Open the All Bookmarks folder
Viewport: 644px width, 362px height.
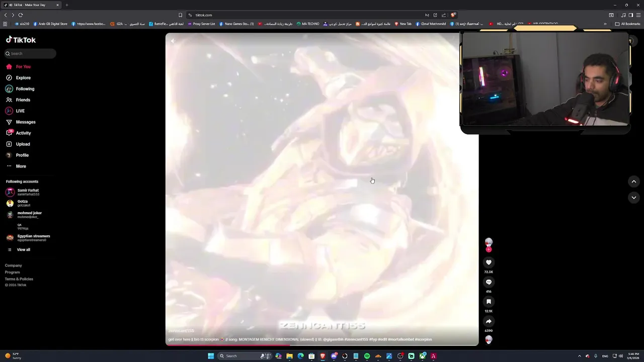[627, 24]
